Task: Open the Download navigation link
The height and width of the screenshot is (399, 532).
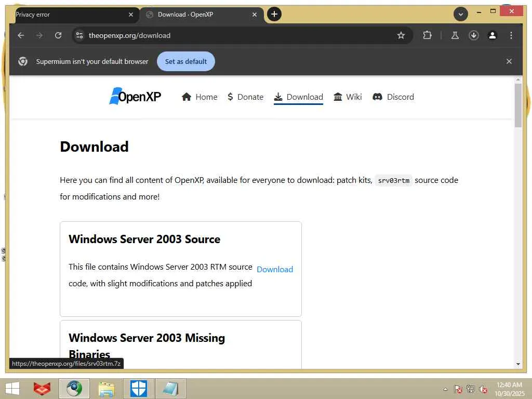Action: tap(299, 97)
